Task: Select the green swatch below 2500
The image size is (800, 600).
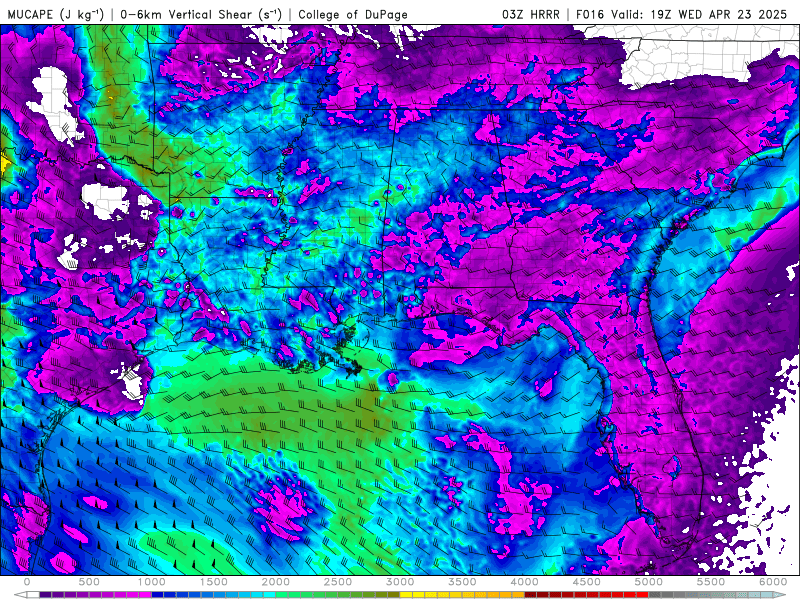Action: [x=344, y=594]
